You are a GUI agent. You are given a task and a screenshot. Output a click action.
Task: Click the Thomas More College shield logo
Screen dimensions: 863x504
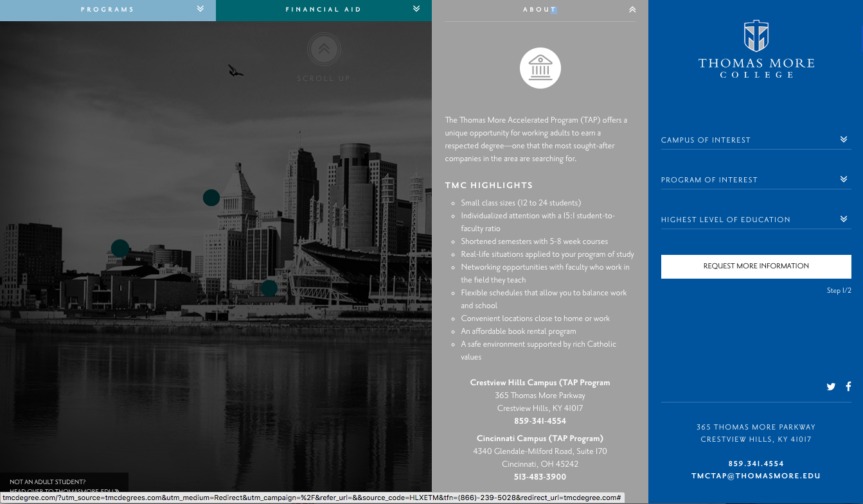point(756,36)
